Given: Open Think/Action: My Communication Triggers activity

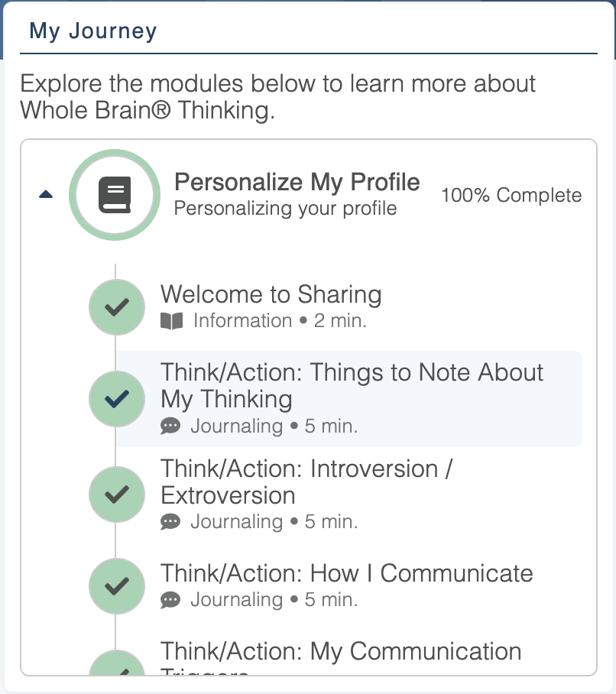Looking at the screenshot, I should [341, 652].
